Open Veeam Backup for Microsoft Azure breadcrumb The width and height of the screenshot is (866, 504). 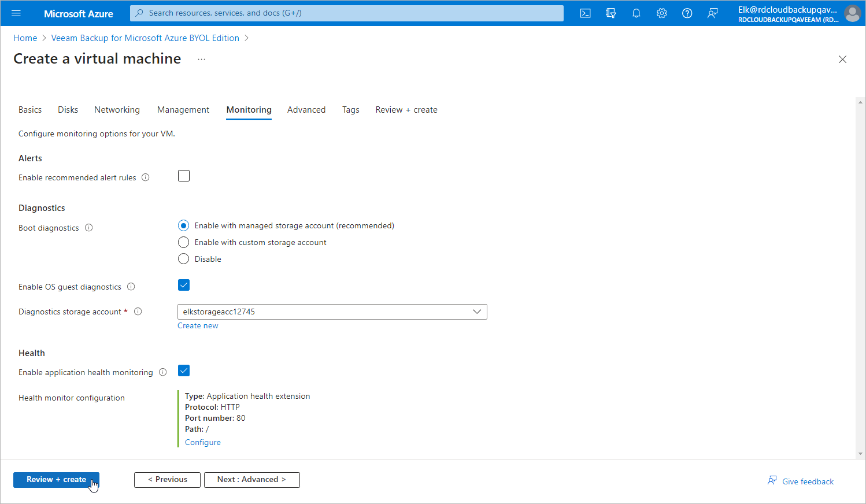pos(145,38)
